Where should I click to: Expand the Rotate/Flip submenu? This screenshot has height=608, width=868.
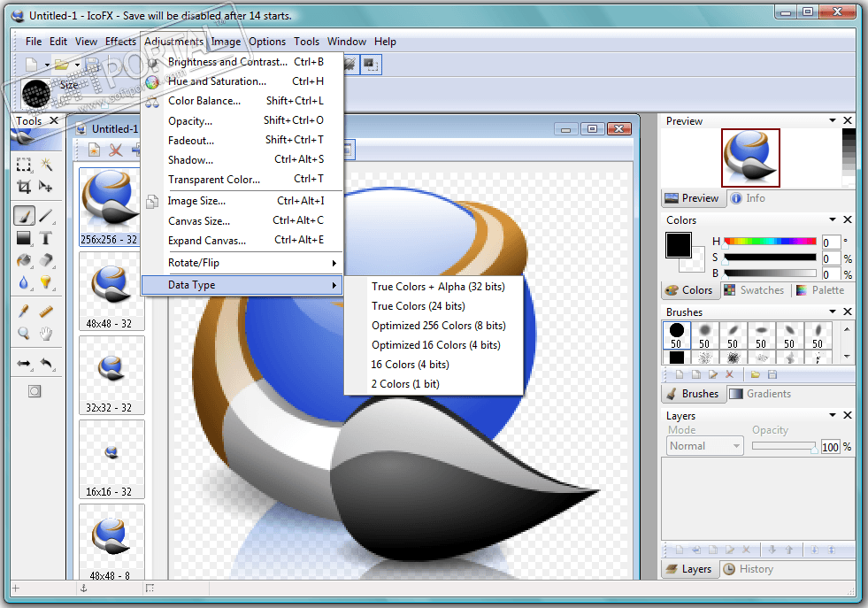[x=242, y=263]
